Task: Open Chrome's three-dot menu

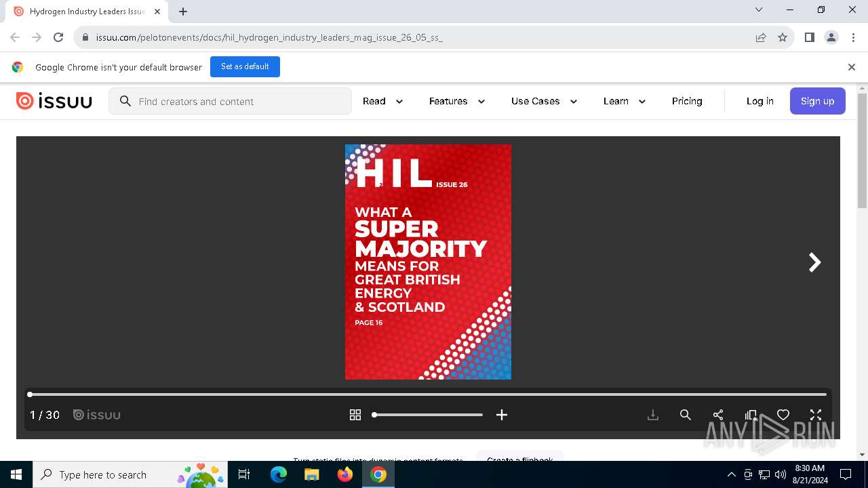Action: coord(852,37)
